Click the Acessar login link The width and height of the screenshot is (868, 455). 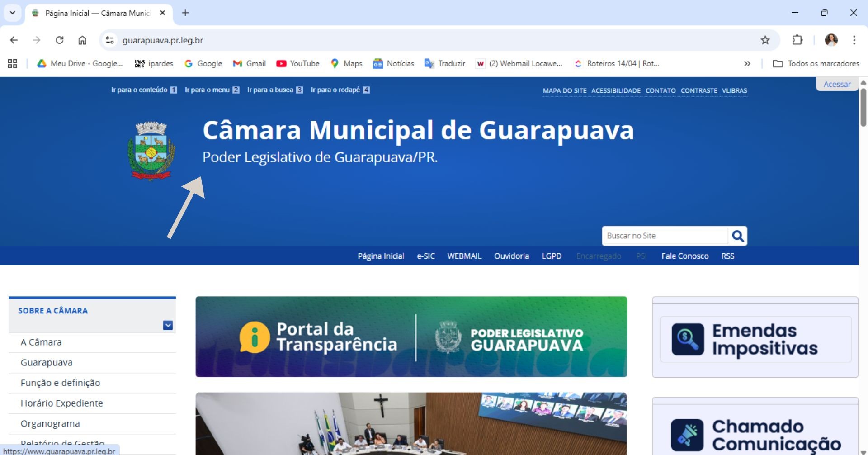pos(837,85)
